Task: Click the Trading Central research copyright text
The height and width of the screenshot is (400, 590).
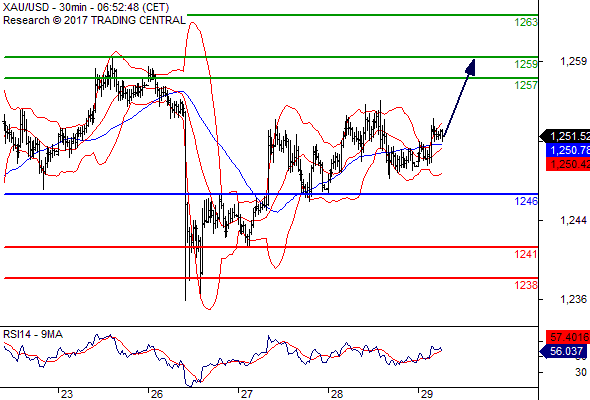Action: click(94, 20)
